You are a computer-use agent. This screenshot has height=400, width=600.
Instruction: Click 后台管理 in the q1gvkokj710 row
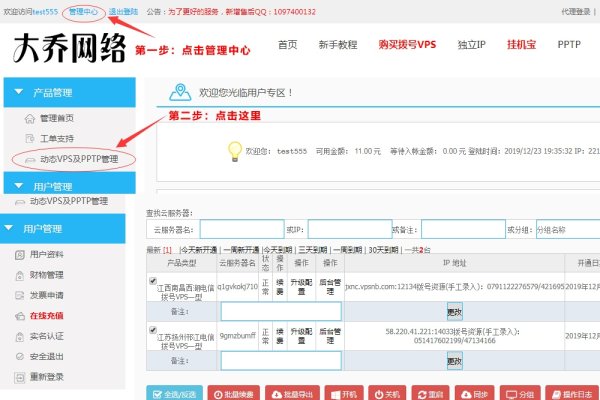pos(330,287)
